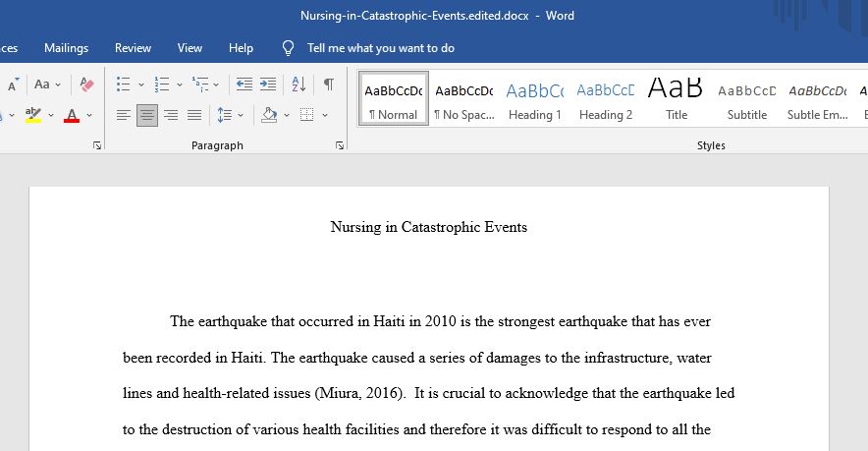The width and height of the screenshot is (868, 451).
Task: Apply the red Font Color
Action: [72, 115]
